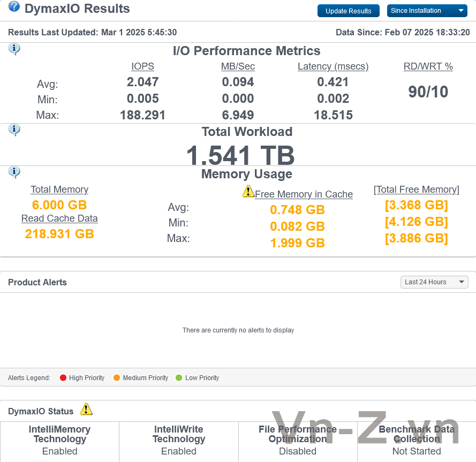
Task: Click warning icon next to Free Memory in Cache
Action: pos(248,191)
